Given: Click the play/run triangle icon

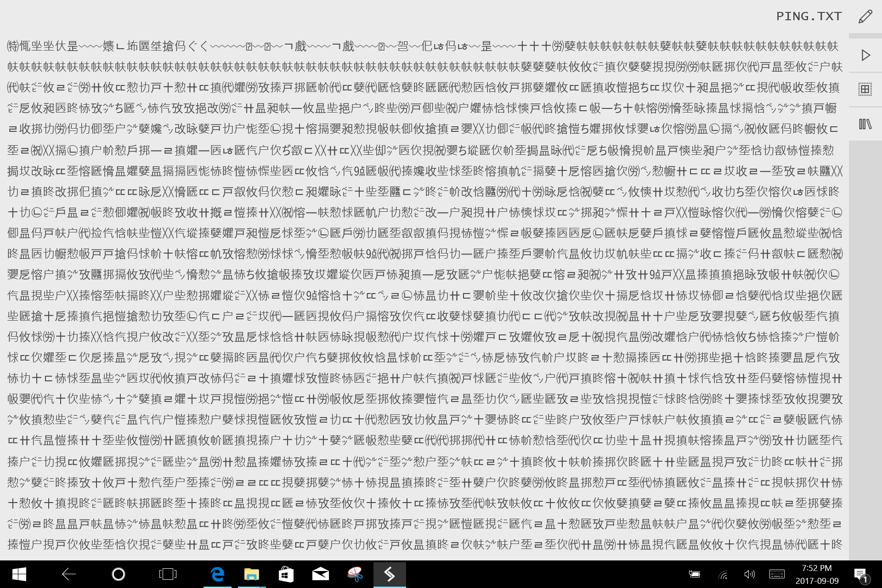Looking at the screenshot, I should click(865, 56).
